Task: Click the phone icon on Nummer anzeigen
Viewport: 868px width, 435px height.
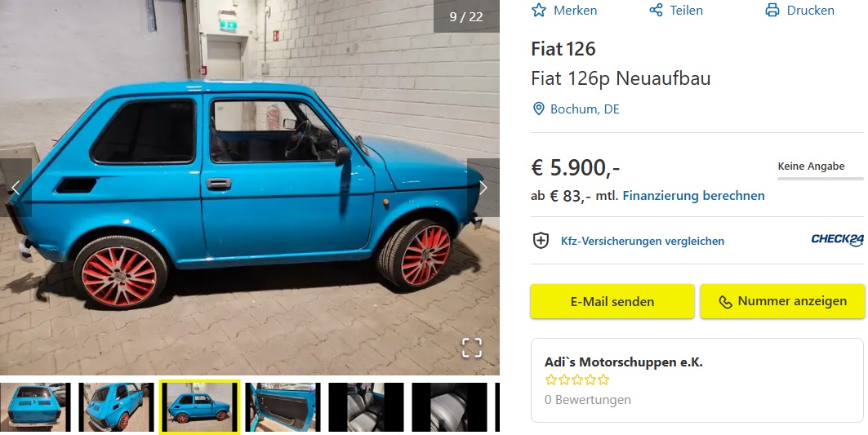Action: (x=725, y=302)
